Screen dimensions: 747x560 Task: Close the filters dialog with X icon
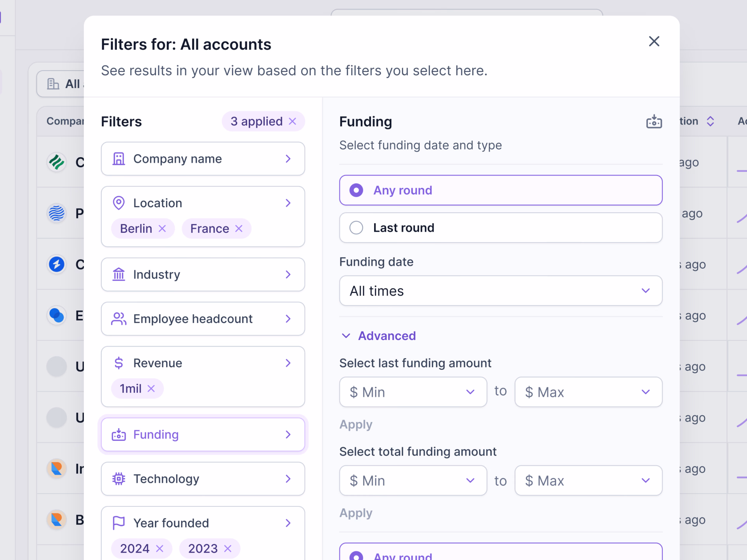point(654,41)
